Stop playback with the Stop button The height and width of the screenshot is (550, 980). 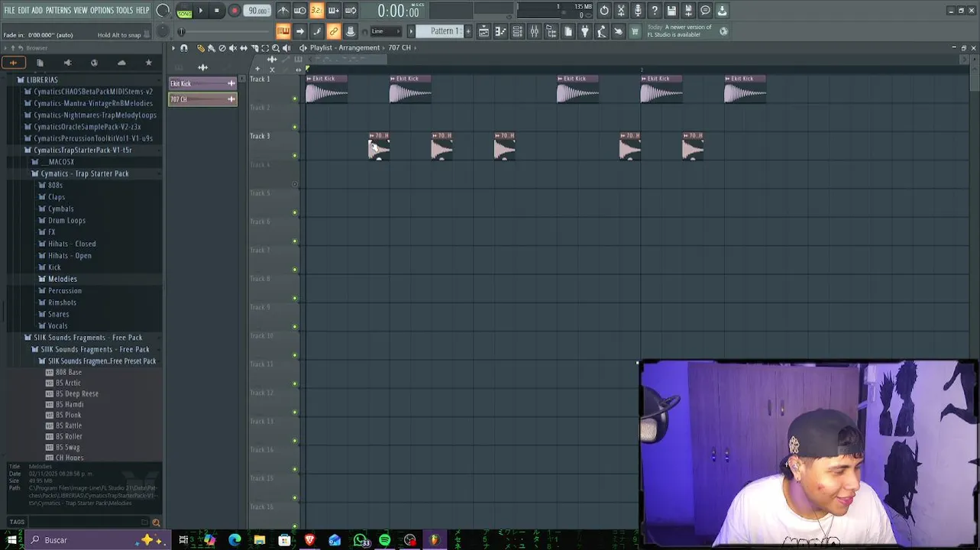(x=217, y=11)
